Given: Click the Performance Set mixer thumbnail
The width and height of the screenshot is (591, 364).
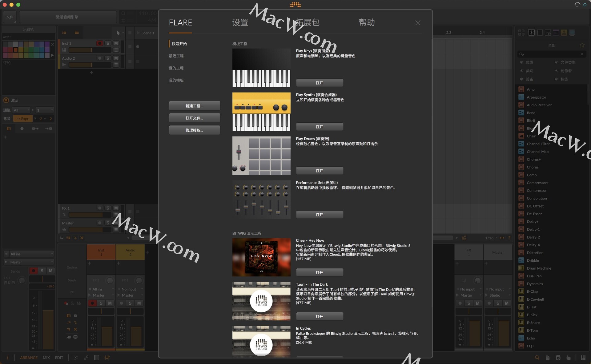Looking at the screenshot, I should click(261, 200).
